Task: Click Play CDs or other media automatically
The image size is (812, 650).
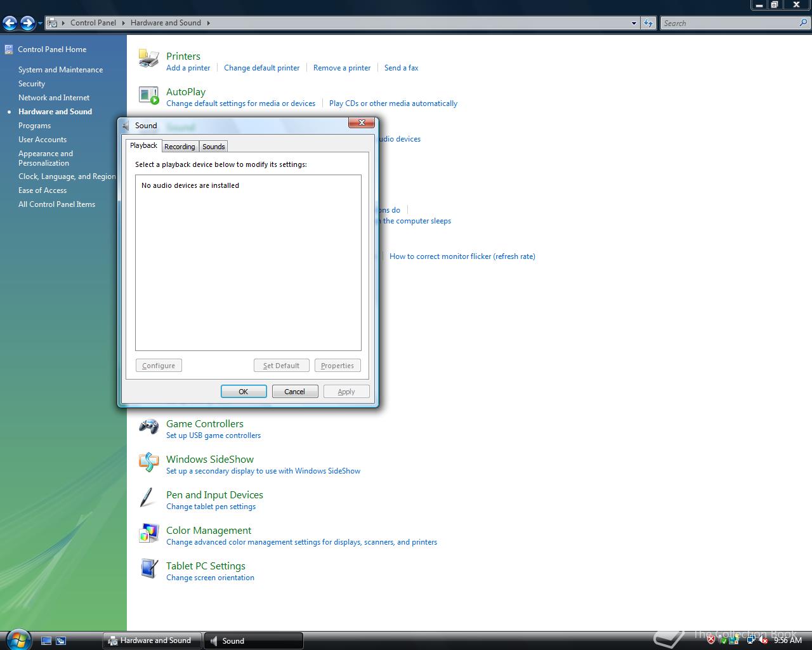Action: pyautogui.click(x=393, y=103)
